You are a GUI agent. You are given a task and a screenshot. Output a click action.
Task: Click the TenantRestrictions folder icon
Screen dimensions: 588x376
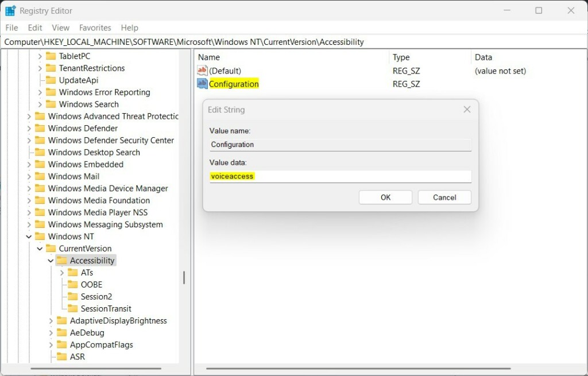(51, 68)
